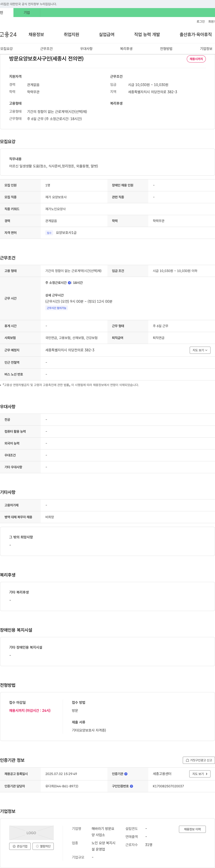Screen dimensions: 215x868
Task: Open 지도 보기 for 세종고용센터
Action: pos(200,774)
